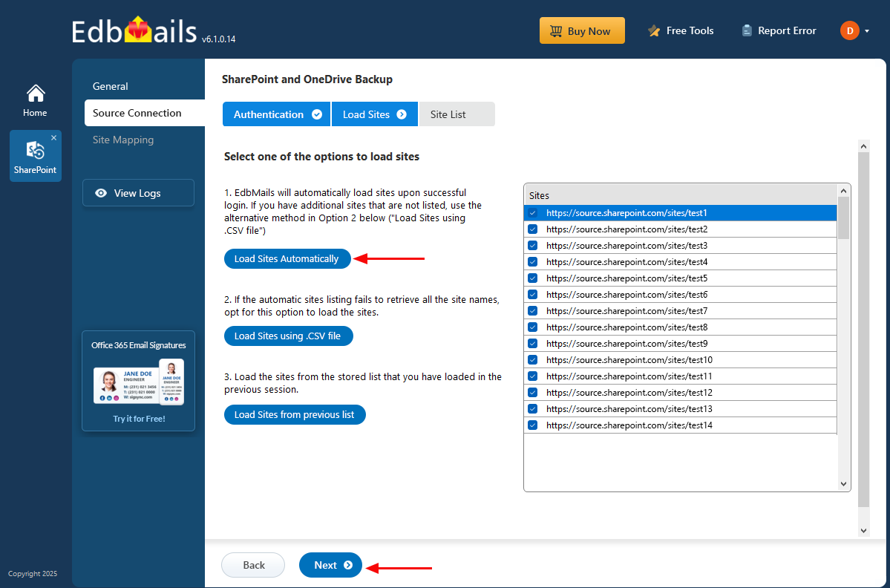The width and height of the screenshot is (890, 588).
Task: Uncheck the test2 site checkbox
Action: point(532,229)
